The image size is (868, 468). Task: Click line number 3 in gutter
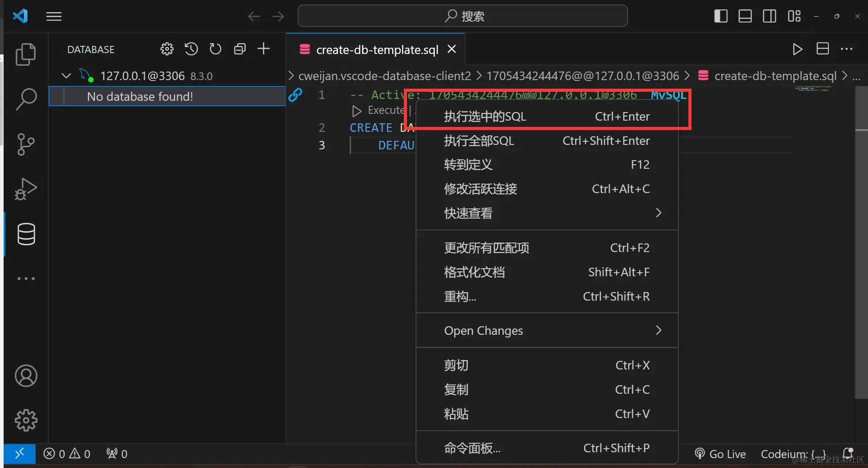pos(321,145)
